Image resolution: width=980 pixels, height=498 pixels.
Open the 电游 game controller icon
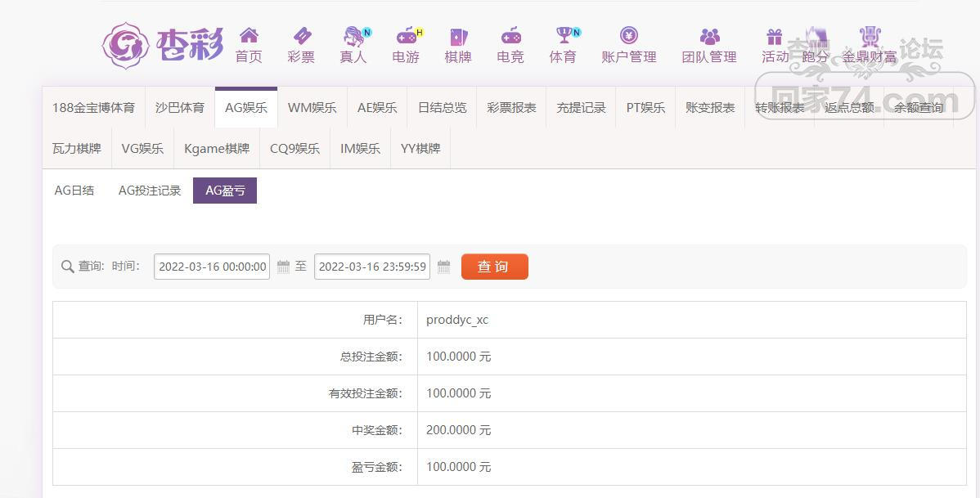point(406,36)
